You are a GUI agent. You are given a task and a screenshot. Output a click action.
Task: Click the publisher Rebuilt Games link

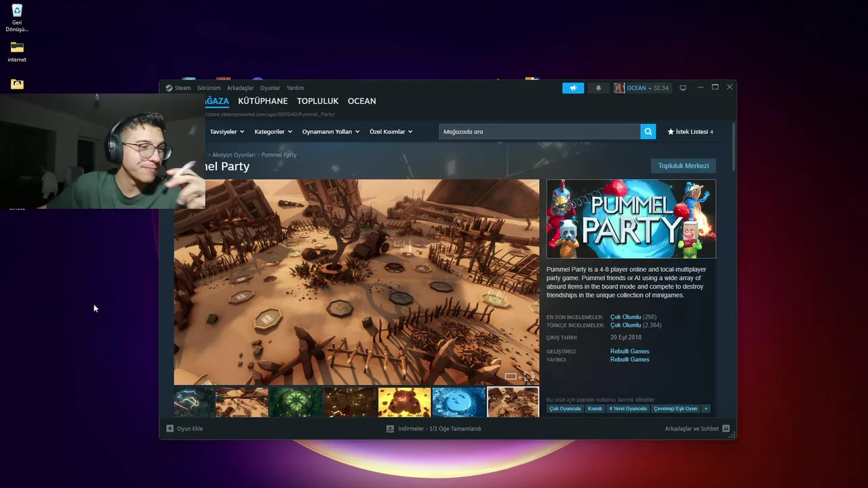(629, 359)
